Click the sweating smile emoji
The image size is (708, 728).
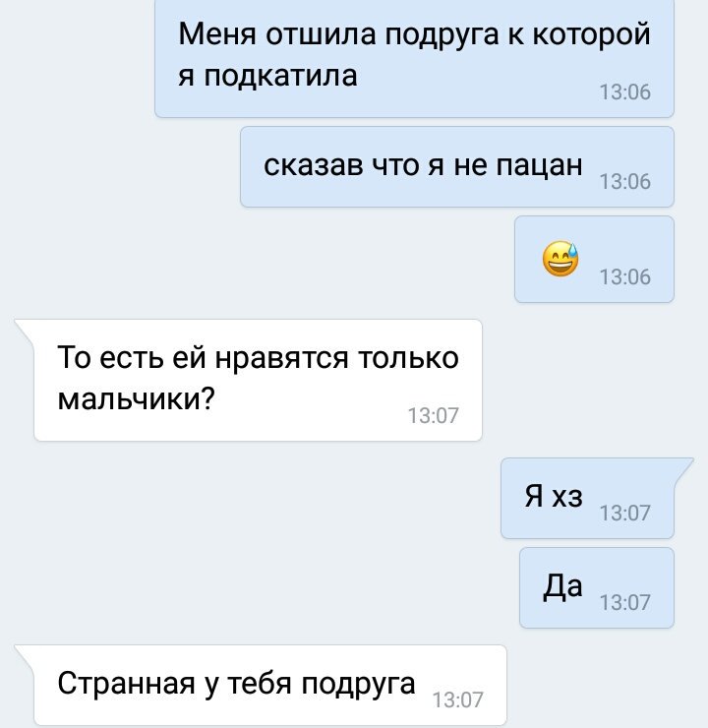pyautogui.click(x=560, y=259)
